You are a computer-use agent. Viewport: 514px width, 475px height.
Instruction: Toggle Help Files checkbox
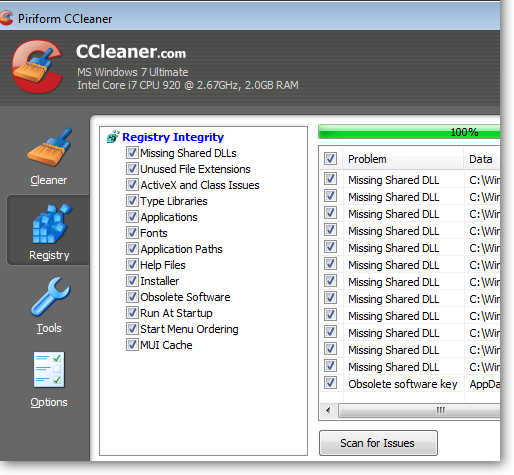[x=132, y=265]
